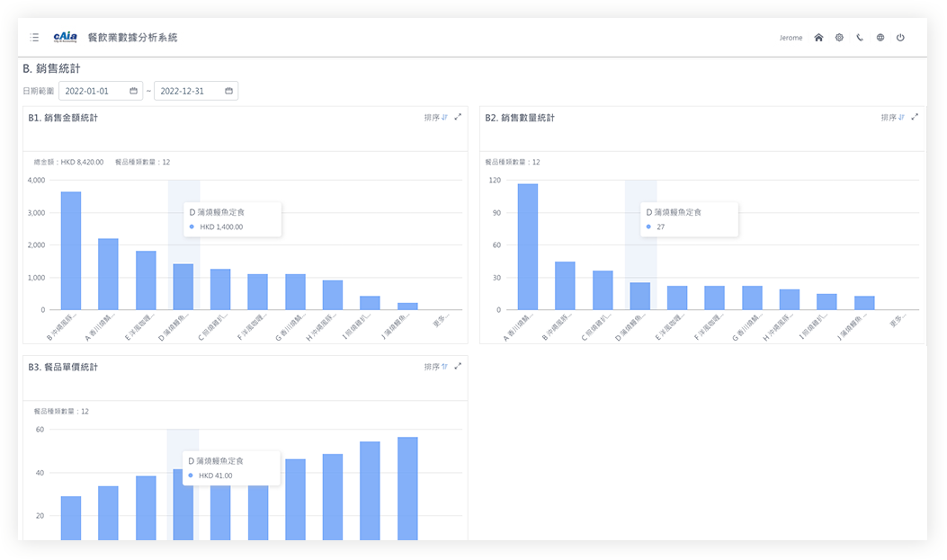This screenshot has height=560, width=947.
Task: Click the tallest rightmost bar in B3 chart
Action: [407, 488]
